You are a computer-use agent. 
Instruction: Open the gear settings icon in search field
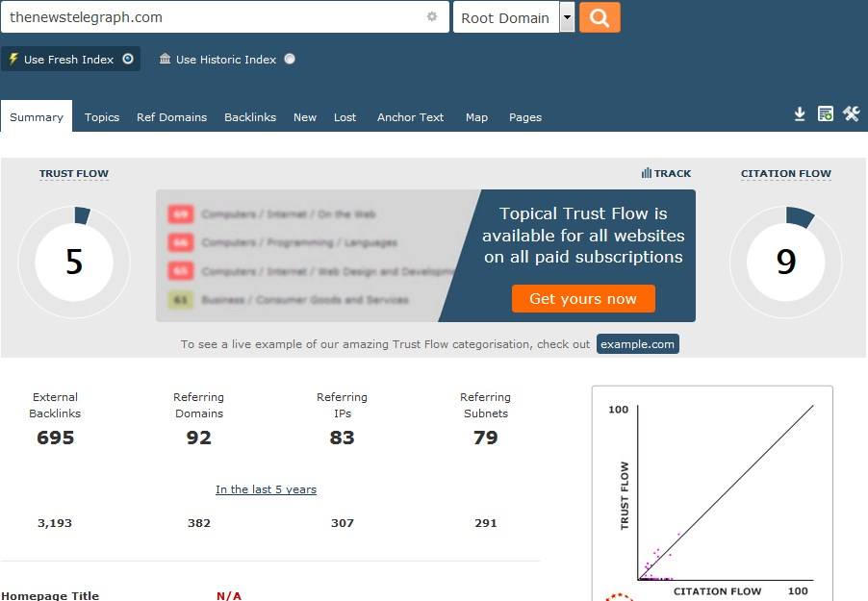tap(432, 16)
